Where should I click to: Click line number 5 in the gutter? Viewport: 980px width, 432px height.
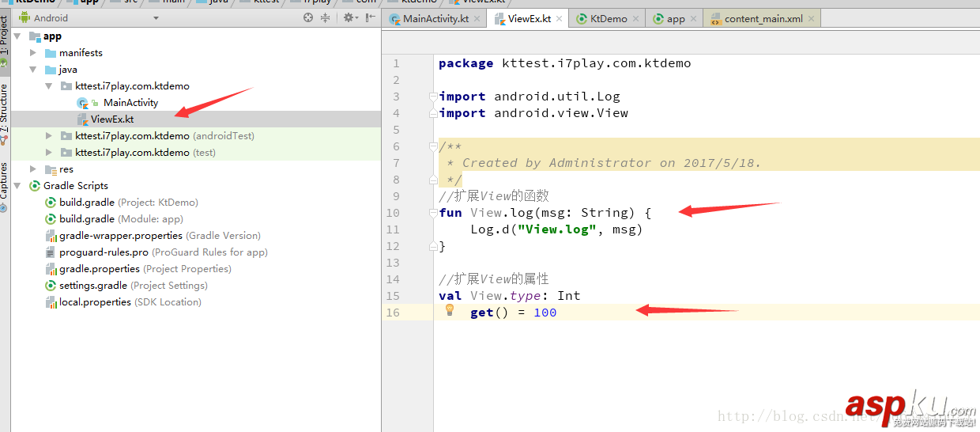coord(396,130)
